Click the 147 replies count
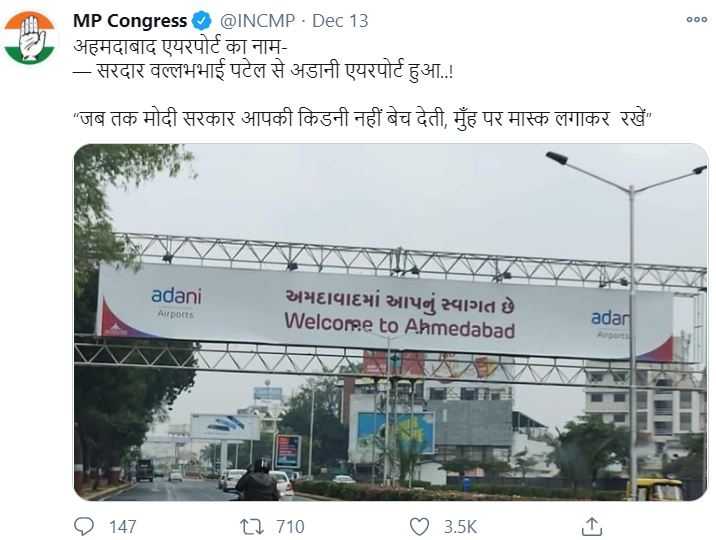Image resolution: width=716 pixels, height=540 pixels. [x=123, y=527]
